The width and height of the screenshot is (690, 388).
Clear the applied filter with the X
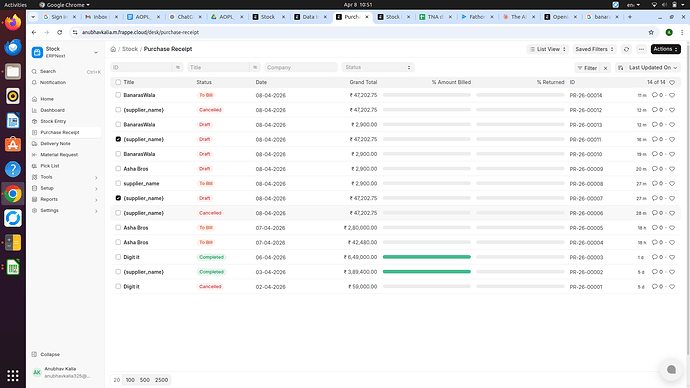click(606, 68)
